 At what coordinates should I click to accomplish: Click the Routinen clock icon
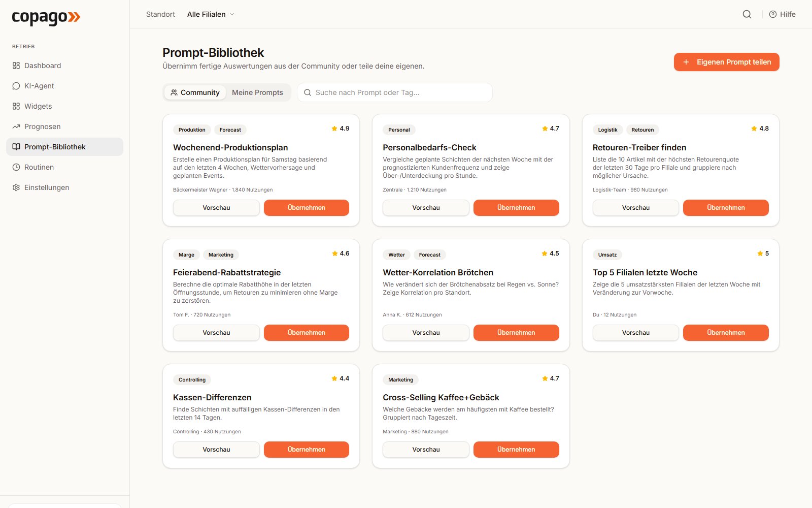(x=16, y=167)
